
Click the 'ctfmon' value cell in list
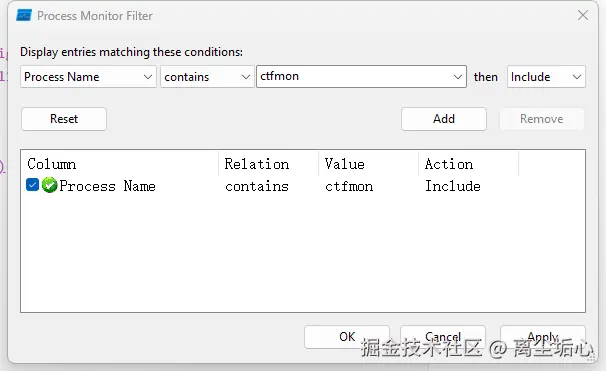click(x=349, y=186)
